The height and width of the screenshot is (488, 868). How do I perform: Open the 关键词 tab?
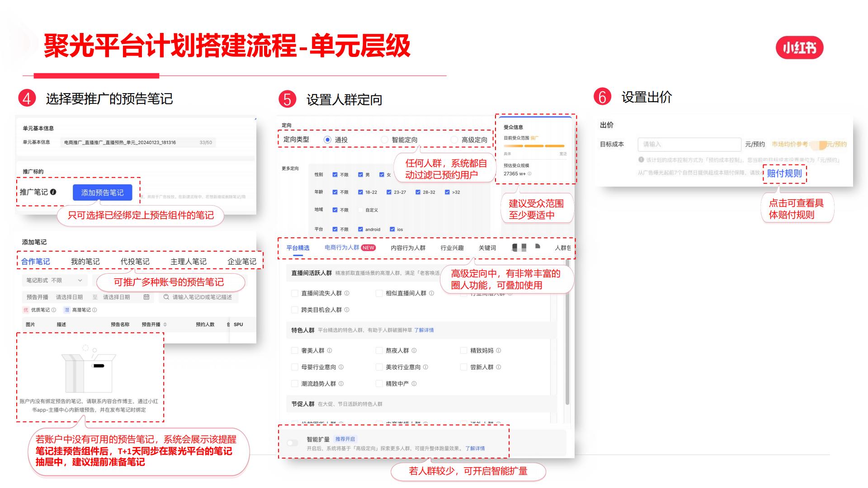click(x=487, y=248)
